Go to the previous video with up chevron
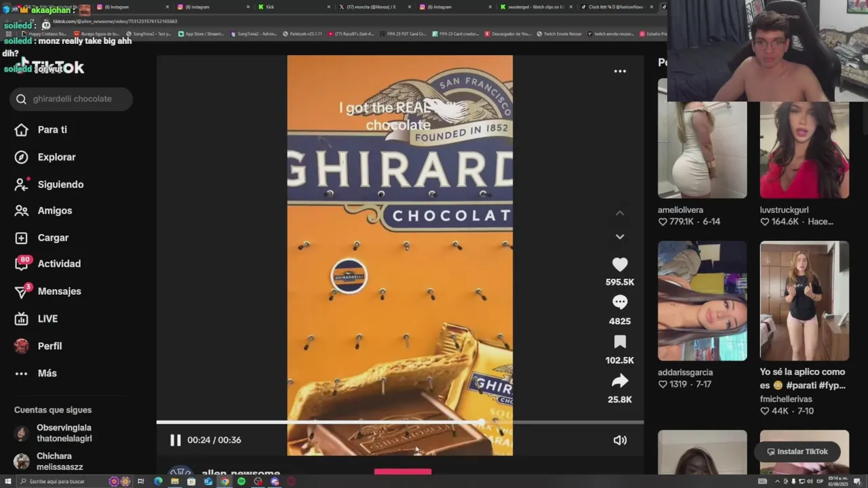This screenshot has height=488, width=868. point(620,213)
